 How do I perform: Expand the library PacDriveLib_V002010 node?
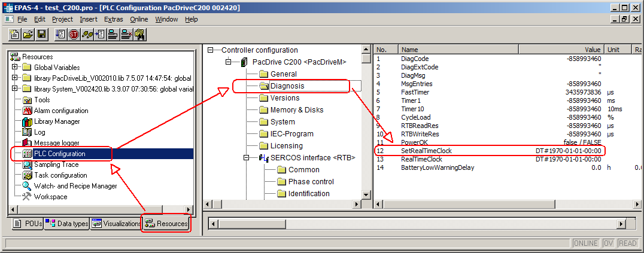click(x=15, y=78)
